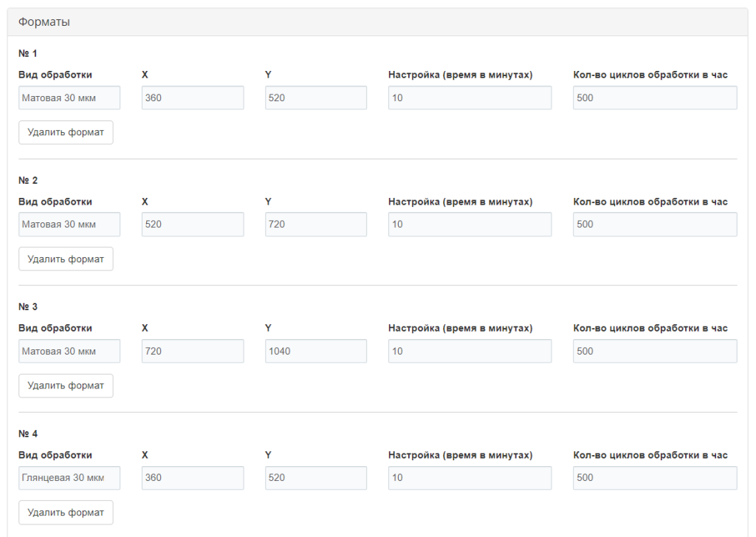This screenshot has width=756, height=537.
Task: Click 'Удалить формат' button for format № 1
Action: 66,133
